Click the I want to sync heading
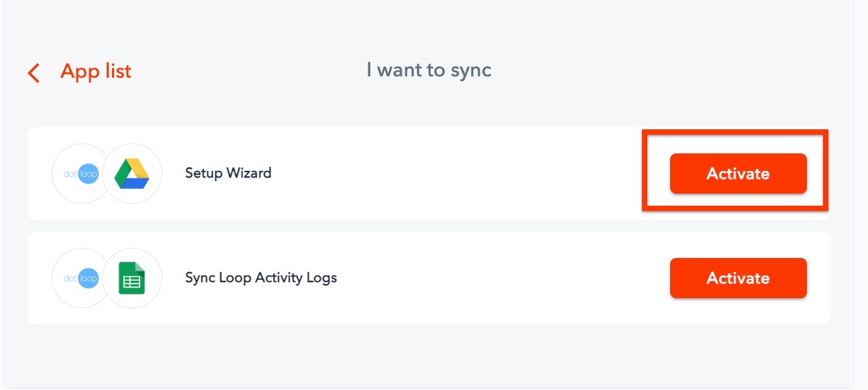Viewport: 868px width, 390px height. 429,69
